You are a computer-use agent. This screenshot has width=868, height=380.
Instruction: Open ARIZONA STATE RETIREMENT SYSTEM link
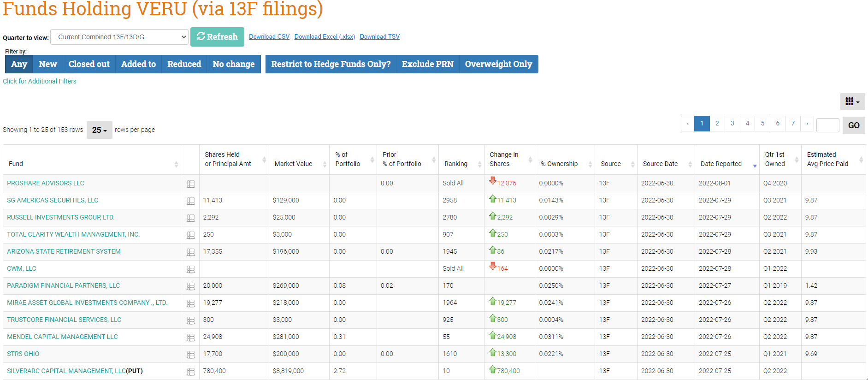[64, 251]
